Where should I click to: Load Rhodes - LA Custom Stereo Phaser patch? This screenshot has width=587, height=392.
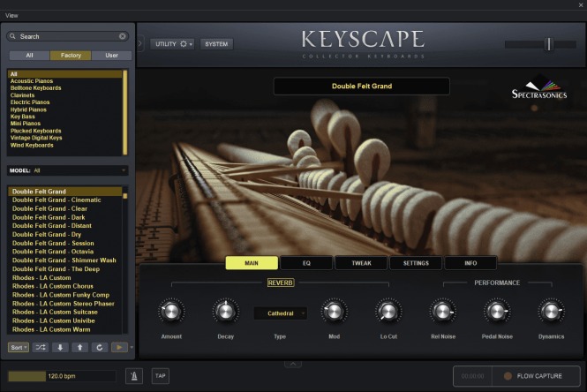64,304
